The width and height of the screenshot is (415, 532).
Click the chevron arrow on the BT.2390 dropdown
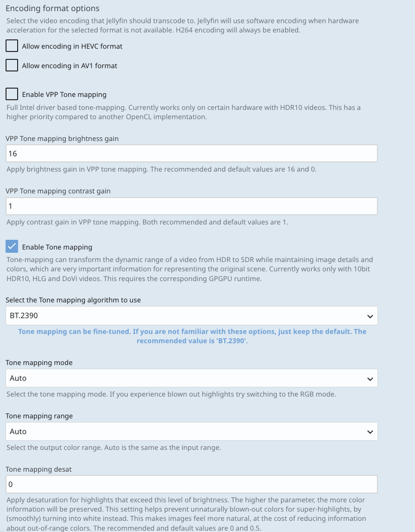(x=370, y=316)
